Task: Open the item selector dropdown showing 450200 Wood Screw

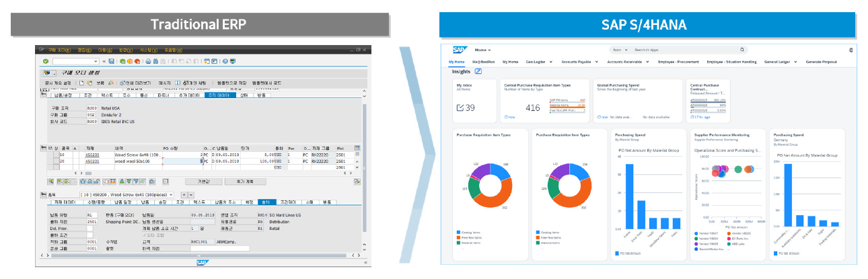Action: click(x=171, y=194)
